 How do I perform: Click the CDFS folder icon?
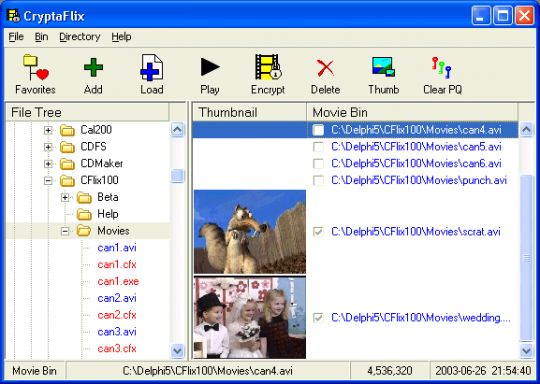tap(67, 147)
